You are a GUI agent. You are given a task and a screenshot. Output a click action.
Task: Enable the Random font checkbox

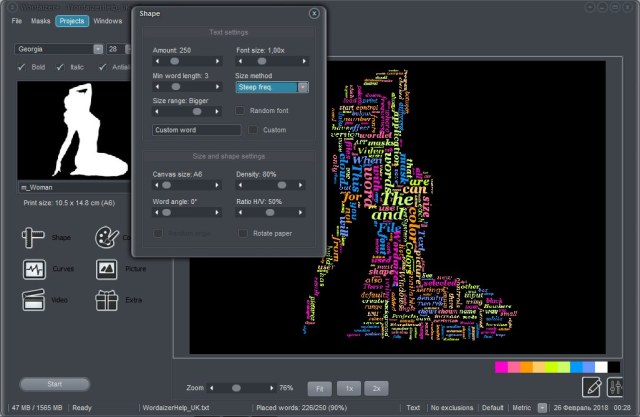coord(239,111)
